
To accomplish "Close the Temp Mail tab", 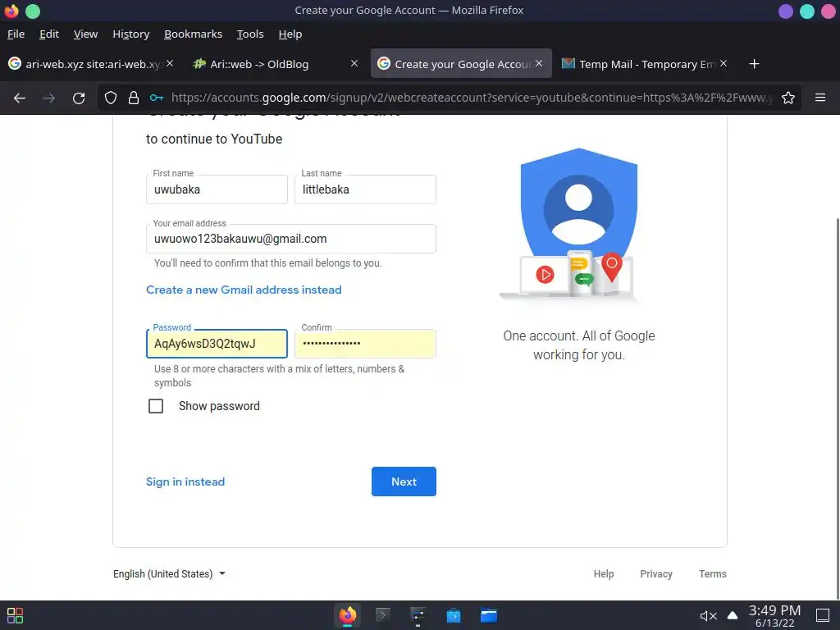I will 724,63.
